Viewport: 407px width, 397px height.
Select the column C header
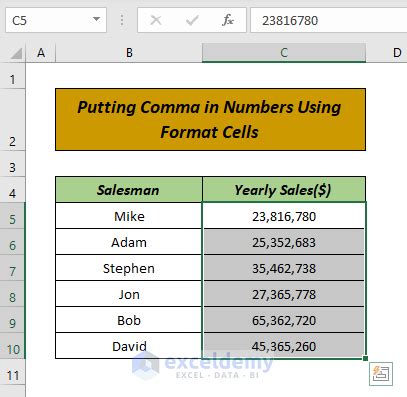284,53
